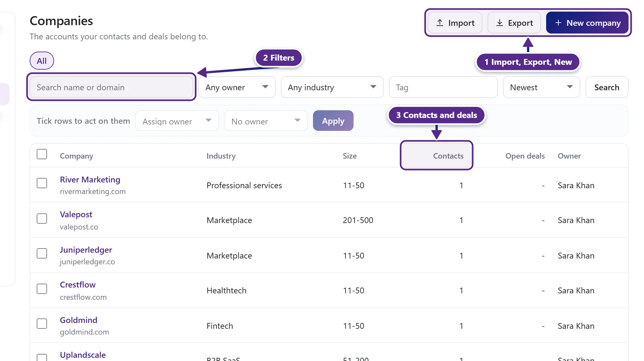Open the Any industry dropdown
Viewport: 644px width, 361px height.
332,87
